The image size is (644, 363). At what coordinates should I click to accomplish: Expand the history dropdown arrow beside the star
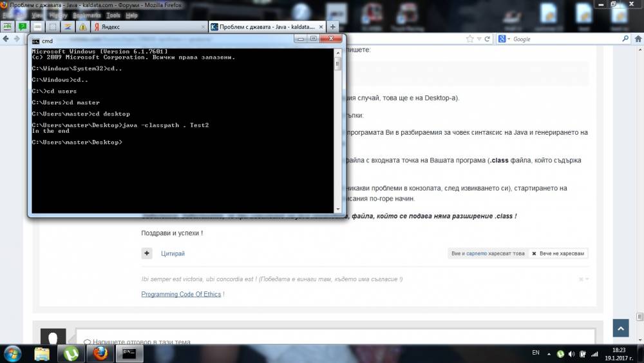point(479,39)
